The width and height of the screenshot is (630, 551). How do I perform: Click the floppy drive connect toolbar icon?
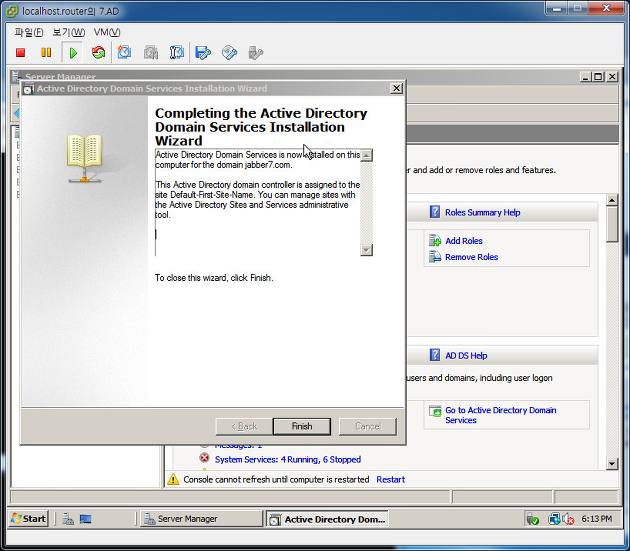coord(203,53)
